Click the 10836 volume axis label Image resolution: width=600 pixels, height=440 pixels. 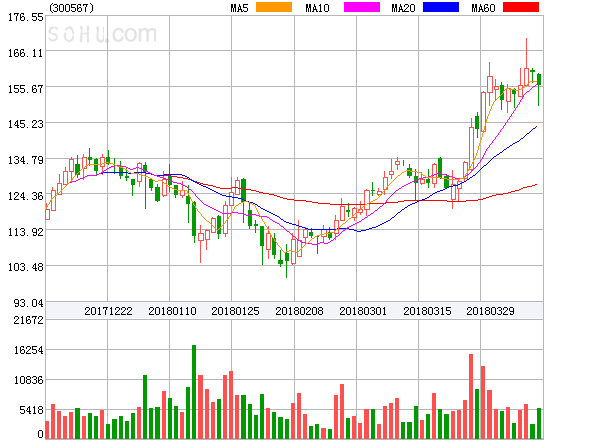click(29, 380)
